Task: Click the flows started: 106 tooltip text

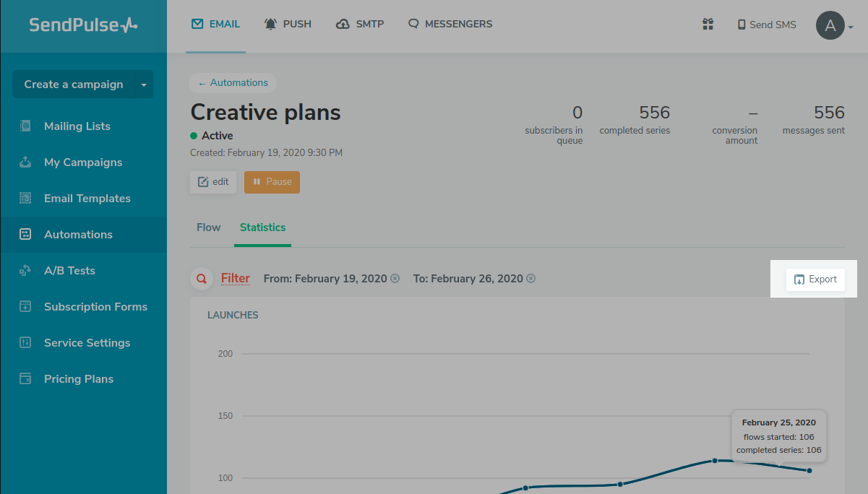Action: pos(778,437)
